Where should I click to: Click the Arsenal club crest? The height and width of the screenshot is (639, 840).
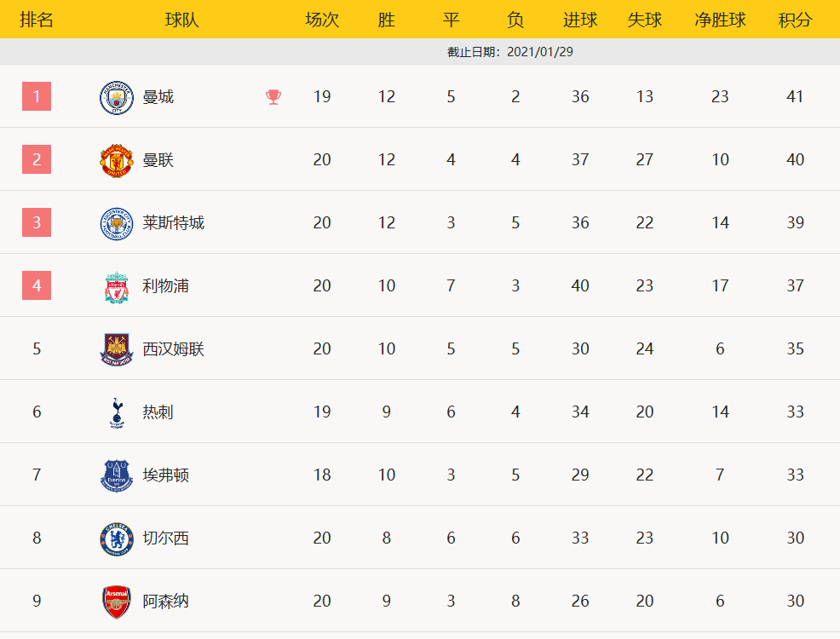tap(117, 602)
